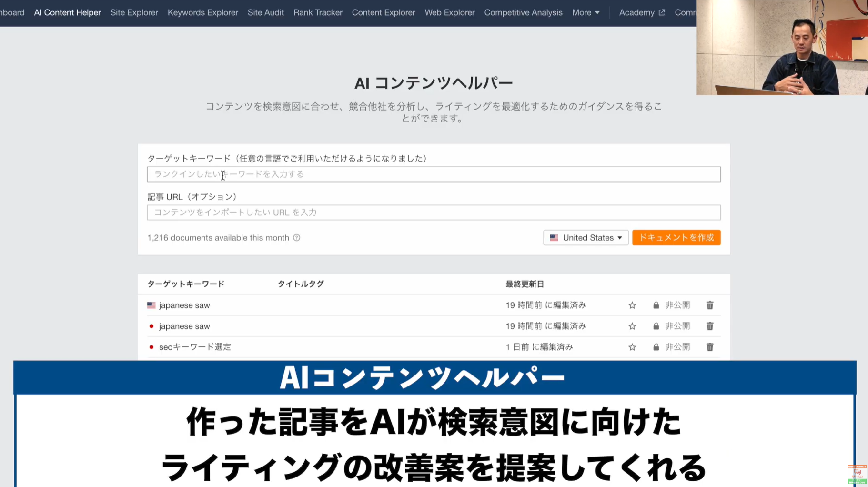
Task: Click lock icon on second japanese saw row
Action: point(656,326)
